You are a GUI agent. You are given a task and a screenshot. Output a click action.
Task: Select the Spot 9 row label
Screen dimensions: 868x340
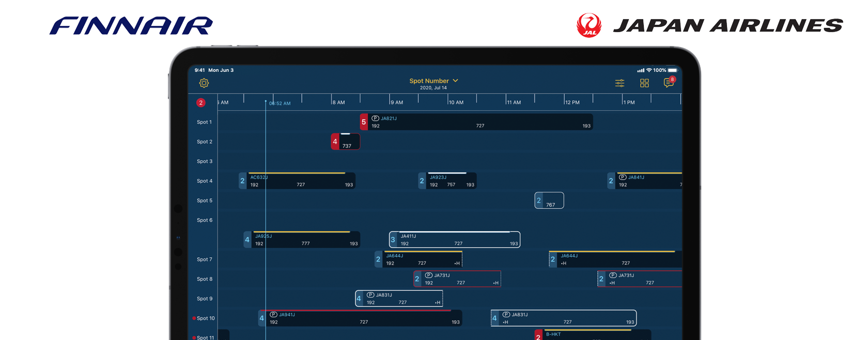click(204, 299)
